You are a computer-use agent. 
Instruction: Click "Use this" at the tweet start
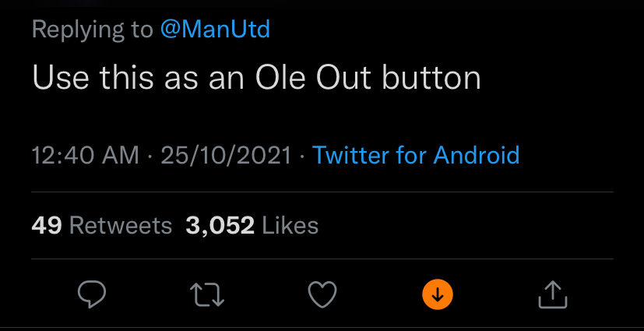84,78
